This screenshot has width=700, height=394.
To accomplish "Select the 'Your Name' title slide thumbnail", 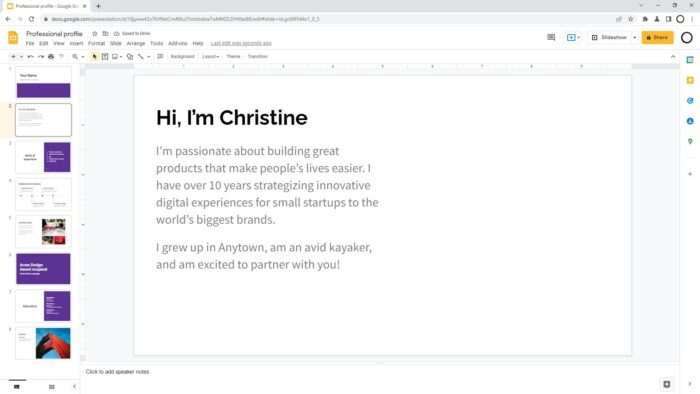I will click(43, 83).
